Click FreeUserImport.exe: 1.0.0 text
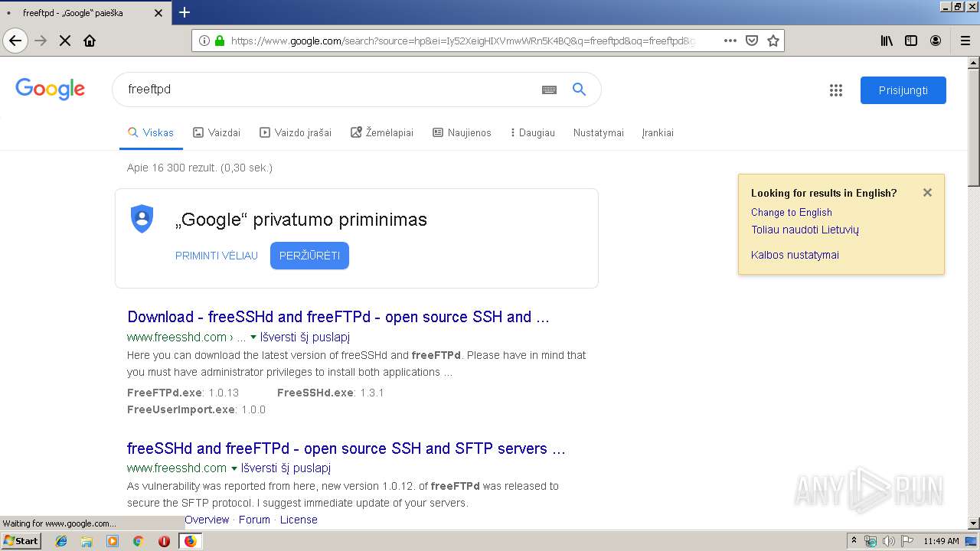Viewport: 980px width, 551px height. (196, 409)
